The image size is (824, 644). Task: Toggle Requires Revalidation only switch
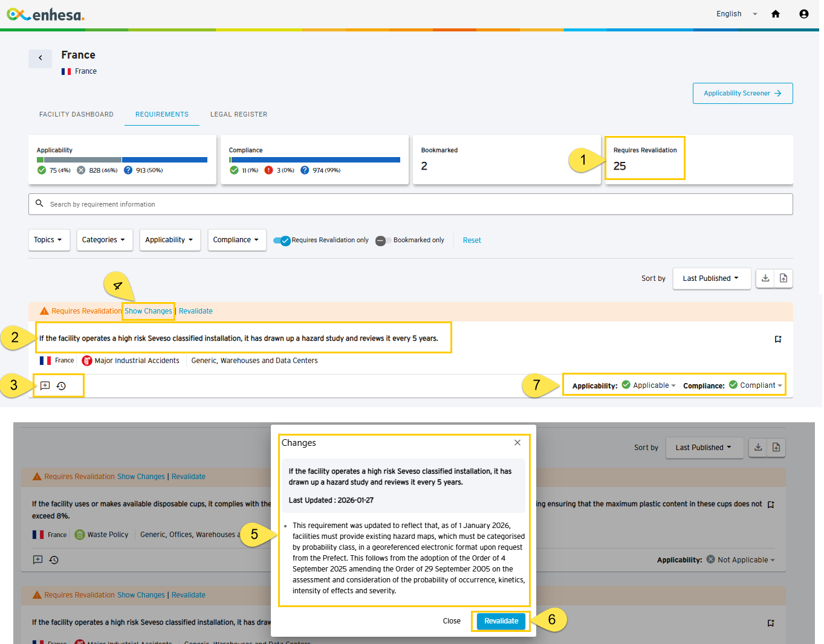click(x=282, y=240)
